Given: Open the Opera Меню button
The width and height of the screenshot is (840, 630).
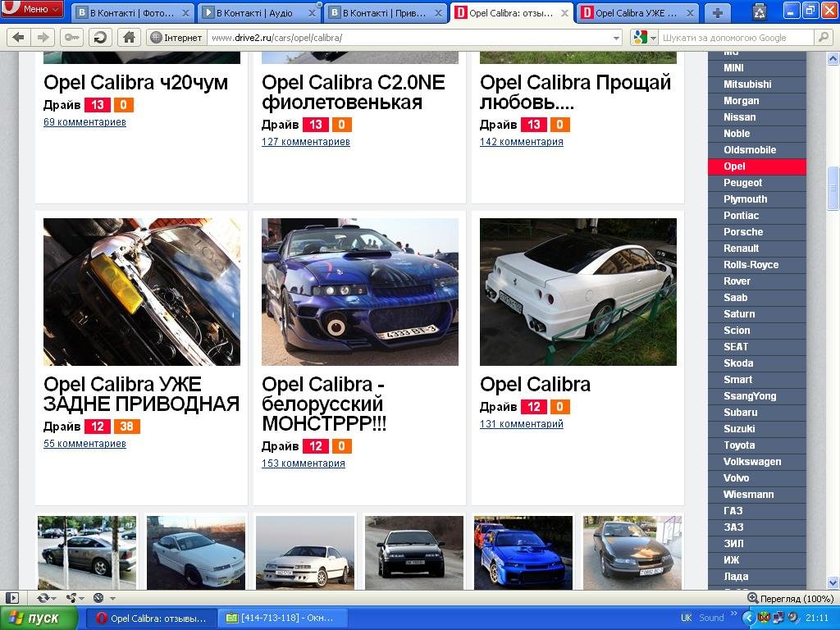Looking at the screenshot, I should point(32,9).
